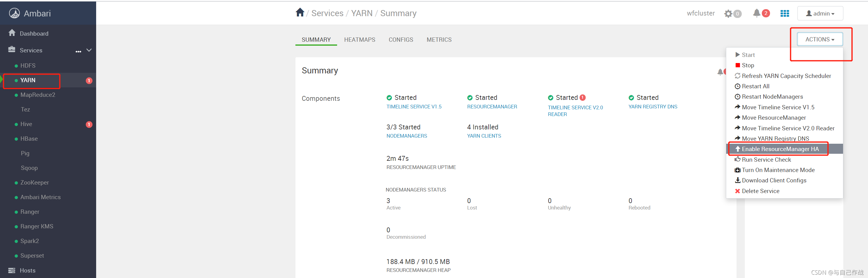Choose Start from Actions menu
The image size is (868, 278).
coord(784,55)
